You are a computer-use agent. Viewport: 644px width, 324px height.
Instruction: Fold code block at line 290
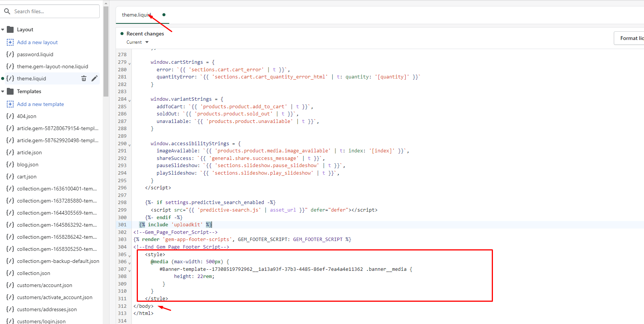click(x=130, y=145)
